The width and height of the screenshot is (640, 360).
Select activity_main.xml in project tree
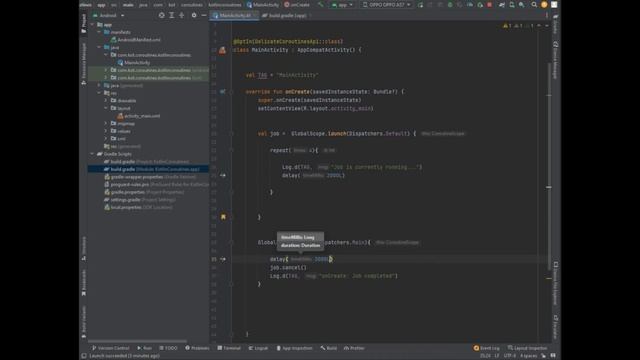139,116
